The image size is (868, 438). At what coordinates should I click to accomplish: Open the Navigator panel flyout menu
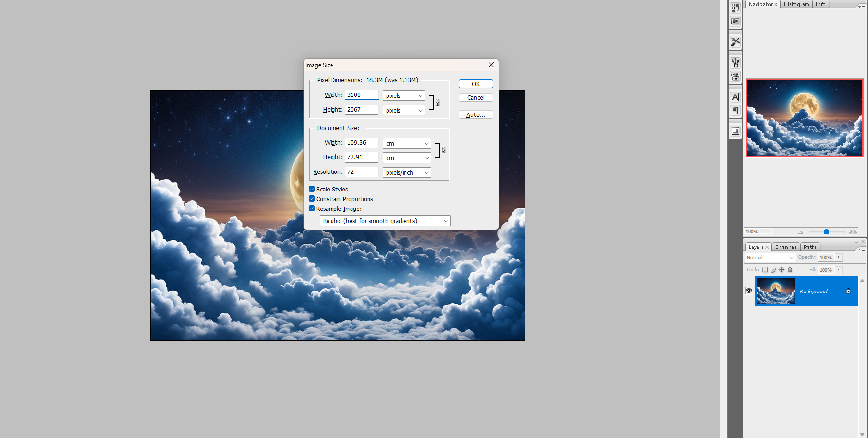[x=862, y=6]
